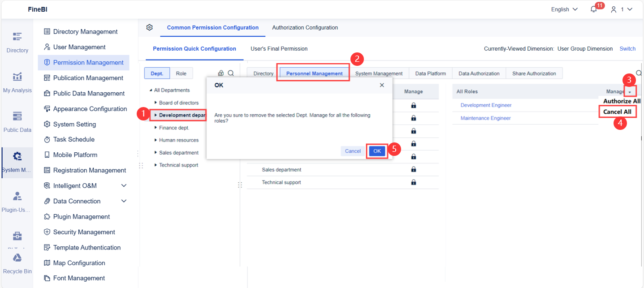Click OK in the confirmation dialog
This screenshot has height=288, width=644.
(376, 151)
